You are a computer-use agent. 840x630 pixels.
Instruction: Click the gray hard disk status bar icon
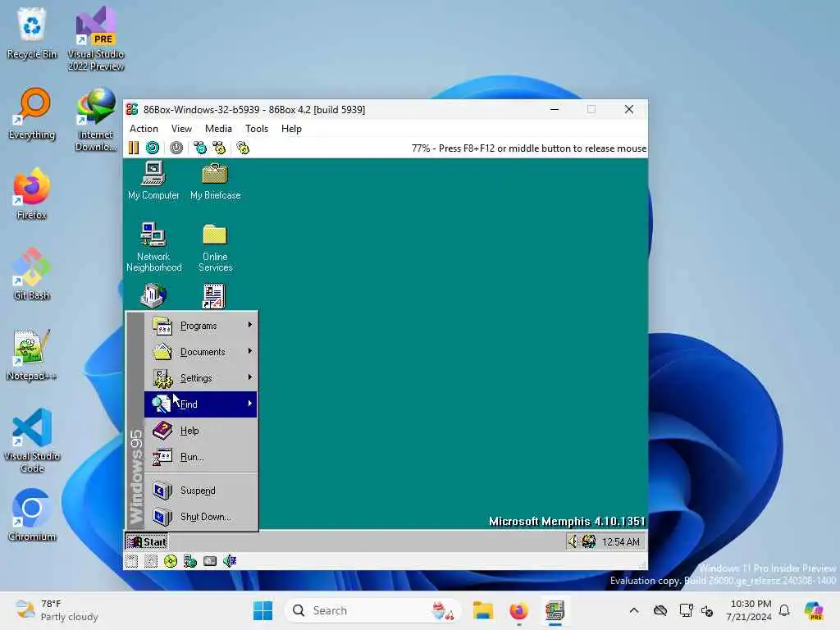pyautogui.click(x=210, y=561)
